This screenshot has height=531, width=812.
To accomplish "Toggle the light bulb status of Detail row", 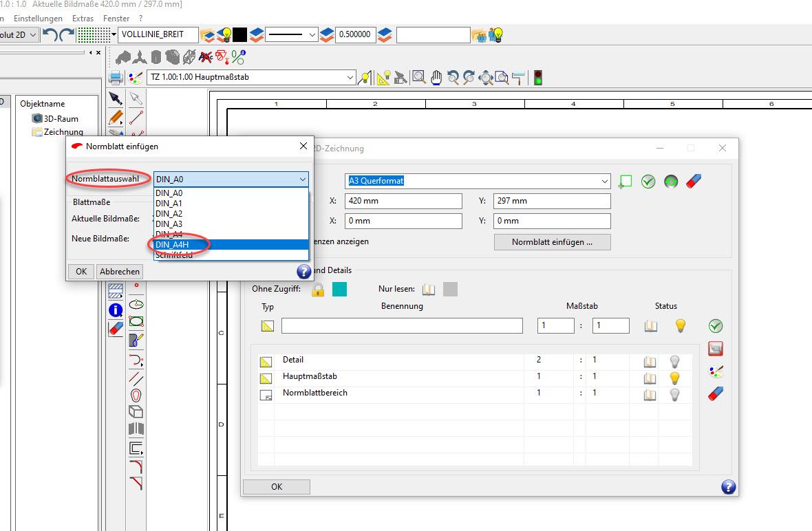I will pos(674,360).
